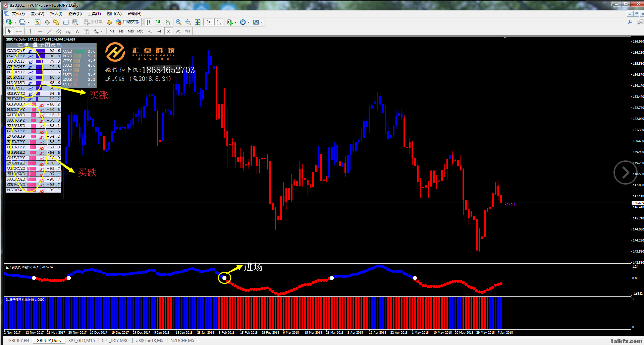Toggle the Navigator favorites panel
Image resolution: width=644 pixels, height=345 pixels.
pyautogui.click(x=56, y=22)
